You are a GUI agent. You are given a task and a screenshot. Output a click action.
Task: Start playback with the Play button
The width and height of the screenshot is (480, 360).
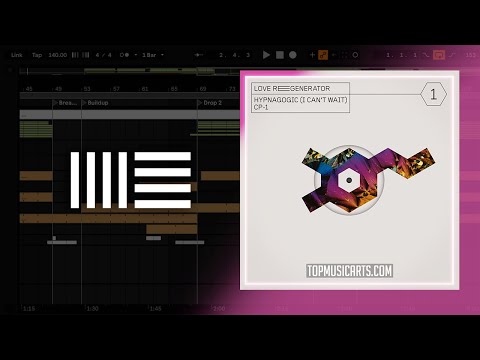point(266,55)
